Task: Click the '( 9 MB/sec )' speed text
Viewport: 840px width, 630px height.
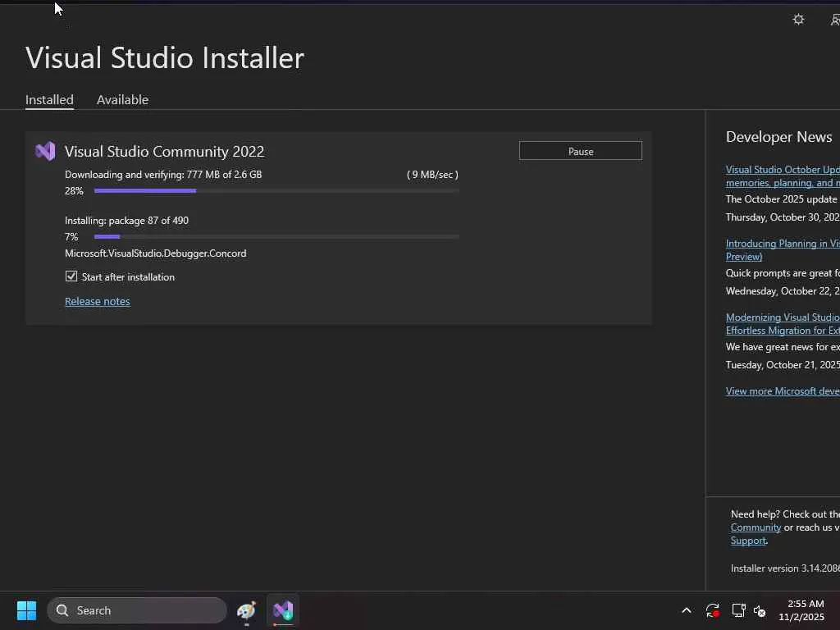Action: click(x=432, y=175)
